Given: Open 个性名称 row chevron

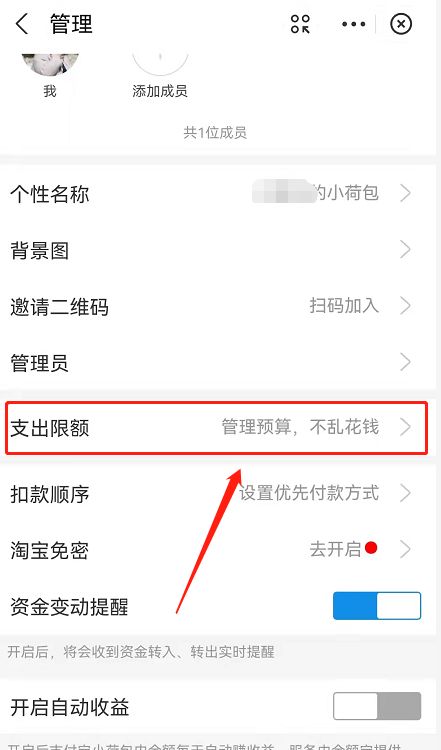Looking at the screenshot, I should pos(406,194).
